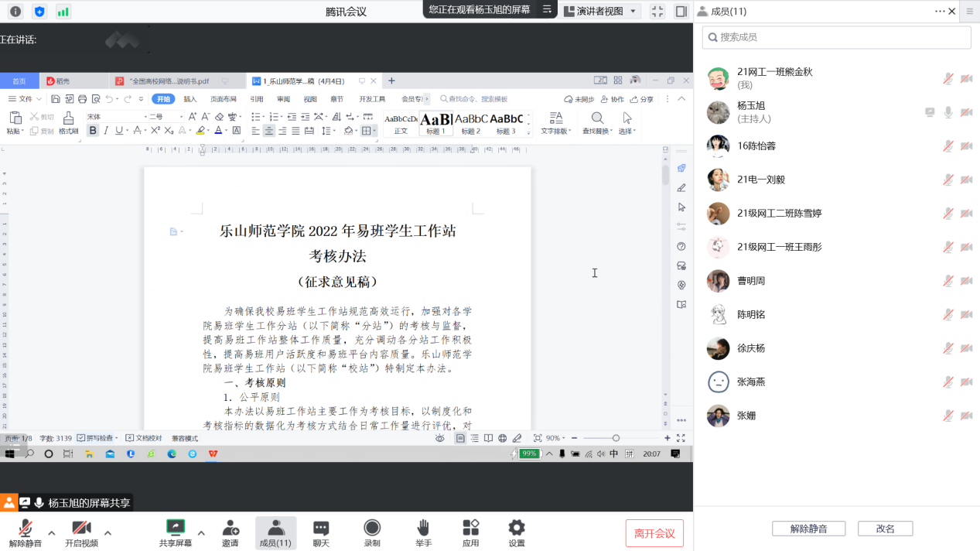Toggle the members panel button
980x551 pixels.
(x=275, y=532)
